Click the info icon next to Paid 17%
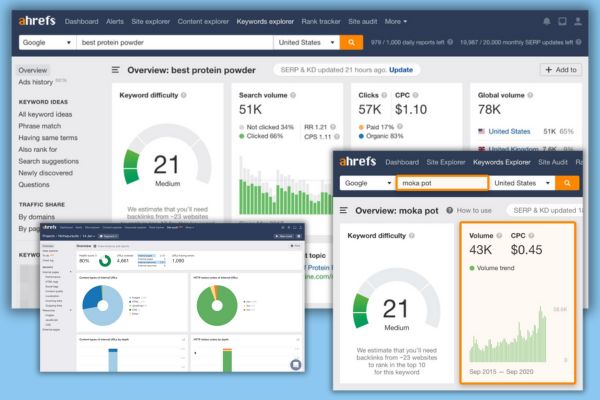This screenshot has width=600, height=400. [x=400, y=126]
